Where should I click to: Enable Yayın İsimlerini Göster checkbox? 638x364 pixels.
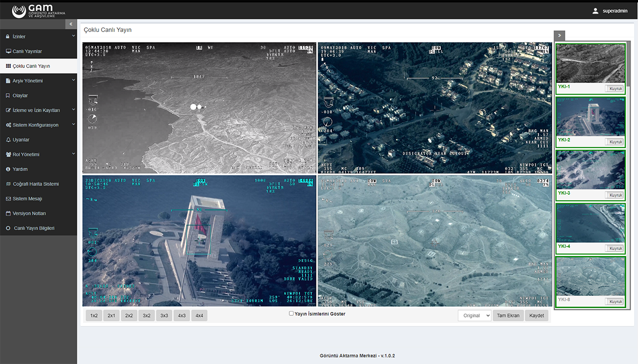coord(291,313)
